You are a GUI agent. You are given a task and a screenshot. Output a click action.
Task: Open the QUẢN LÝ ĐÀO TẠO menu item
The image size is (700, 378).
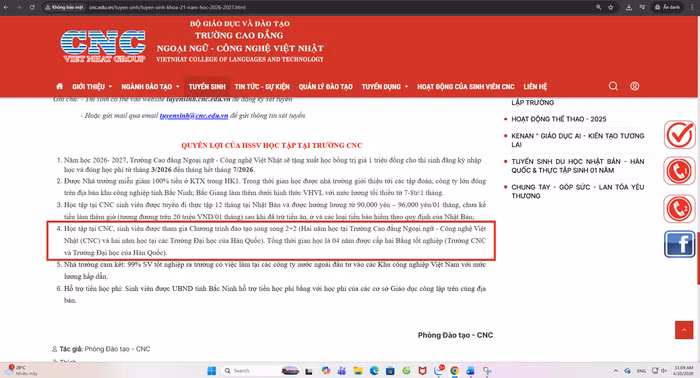[x=325, y=87]
